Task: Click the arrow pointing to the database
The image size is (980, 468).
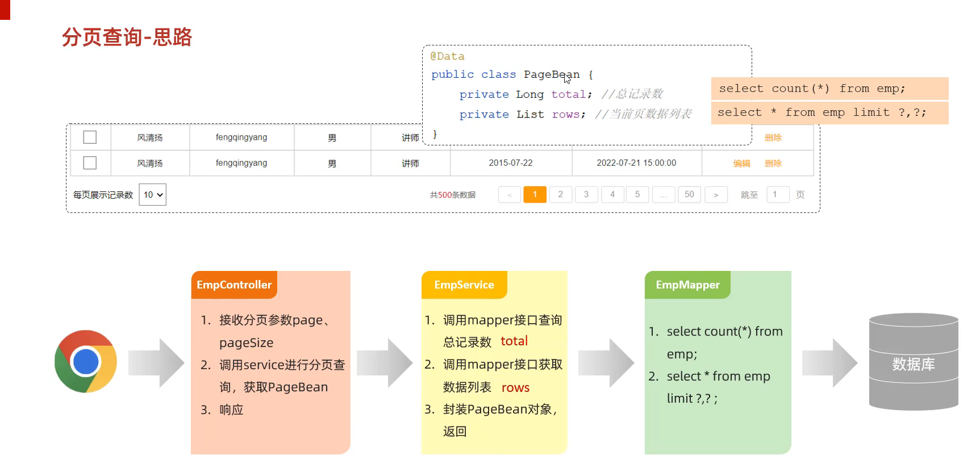Action: [x=829, y=363]
